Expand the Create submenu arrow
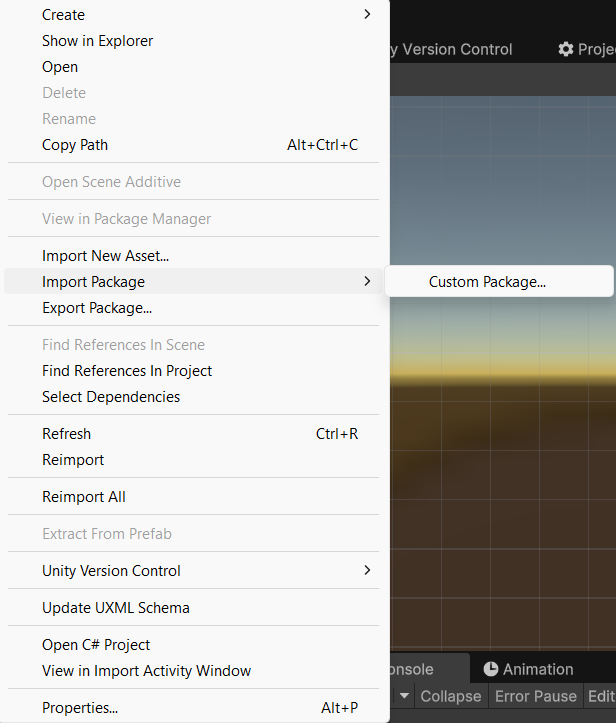Screen dimensions: 616x723 click(367, 14)
